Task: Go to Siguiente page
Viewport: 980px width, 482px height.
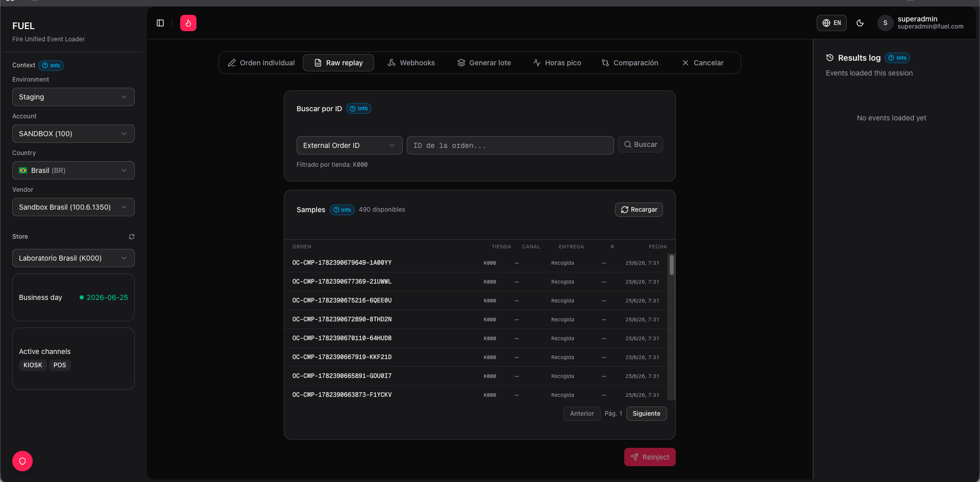Action: pyautogui.click(x=647, y=414)
